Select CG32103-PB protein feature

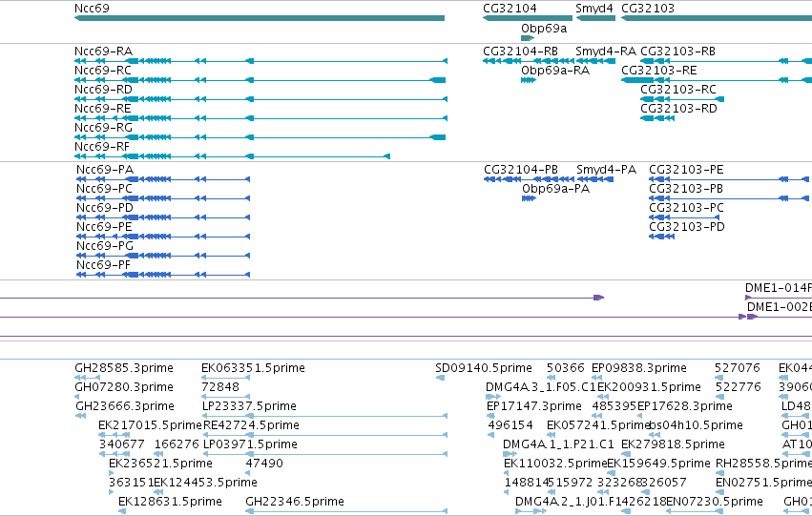coord(729,198)
